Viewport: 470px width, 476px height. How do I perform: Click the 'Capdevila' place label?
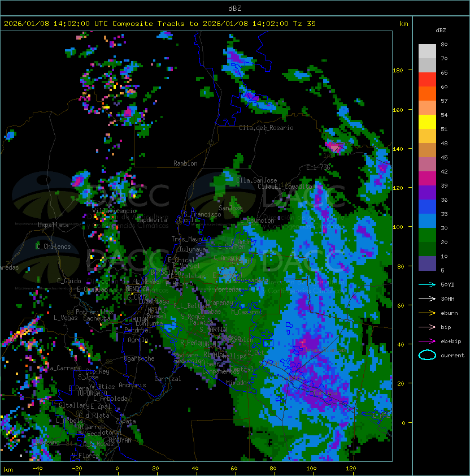(x=151, y=220)
